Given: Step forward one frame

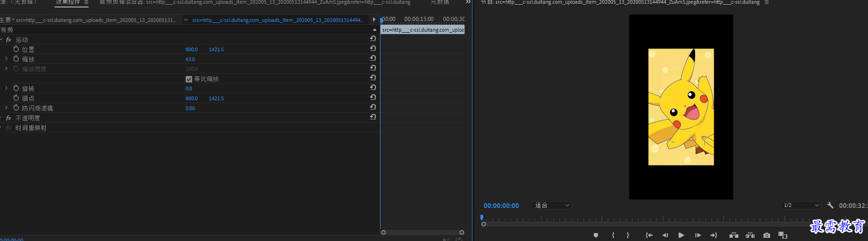Looking at the screenshot, I should (x=698, y=235).
